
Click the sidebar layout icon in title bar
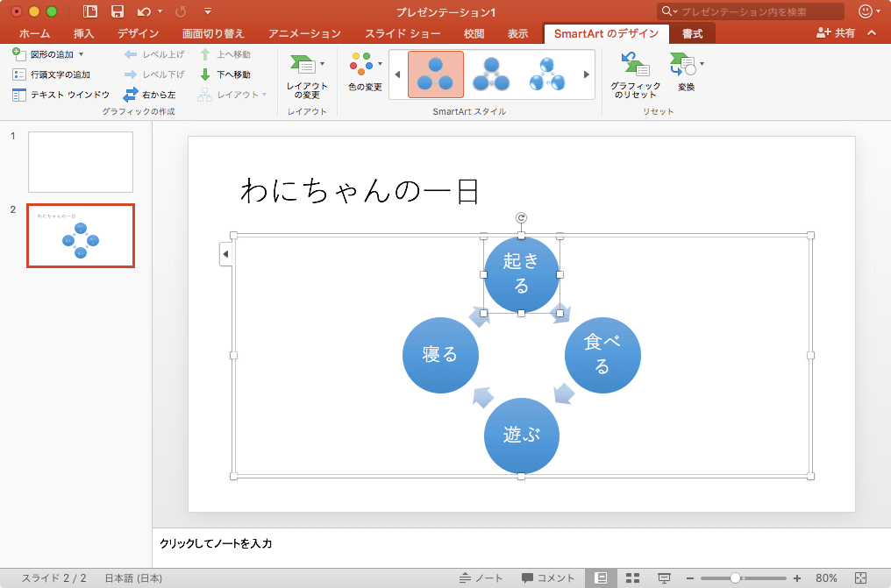(x=89, y=11)
